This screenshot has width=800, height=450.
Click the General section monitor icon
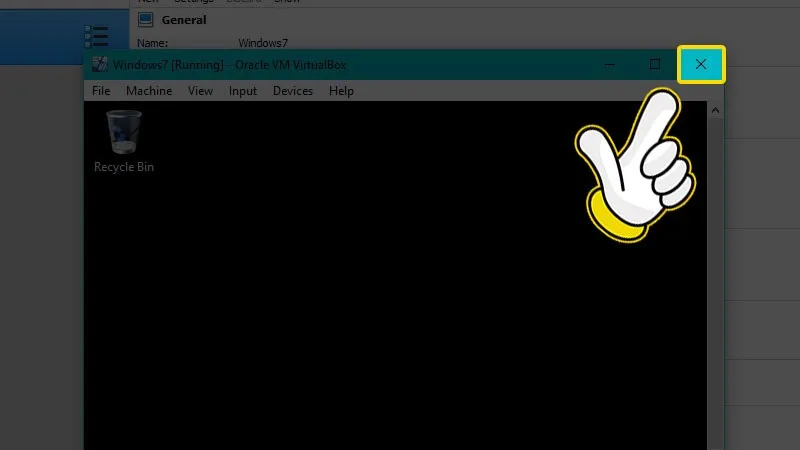point(146,19)
